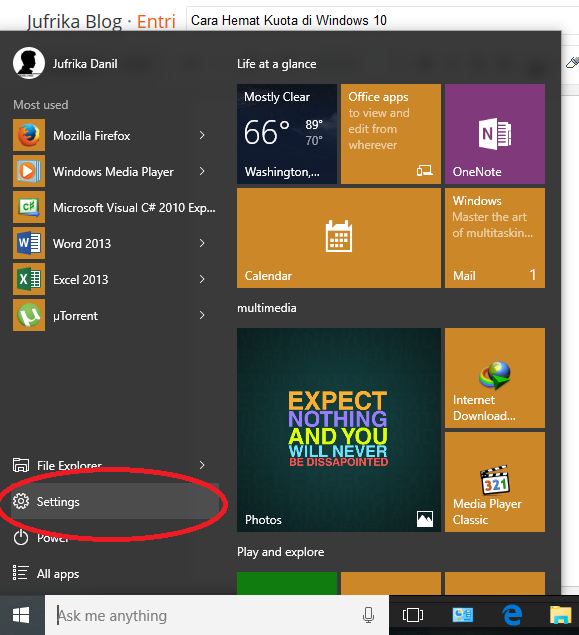Click 'Play and explore' group header
The image size is (579, 635).
281,552
